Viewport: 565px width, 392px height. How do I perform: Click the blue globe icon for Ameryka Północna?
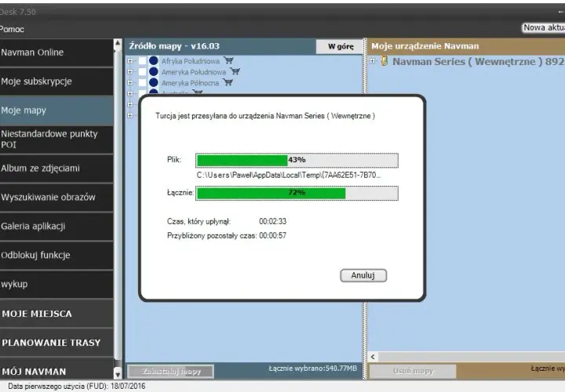click(x=154, y=82)
